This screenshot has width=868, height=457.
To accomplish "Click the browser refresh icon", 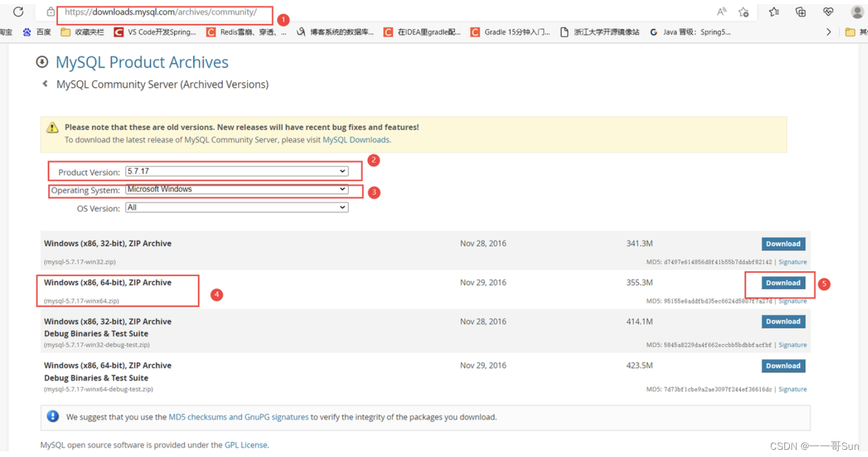I will 18,12.
